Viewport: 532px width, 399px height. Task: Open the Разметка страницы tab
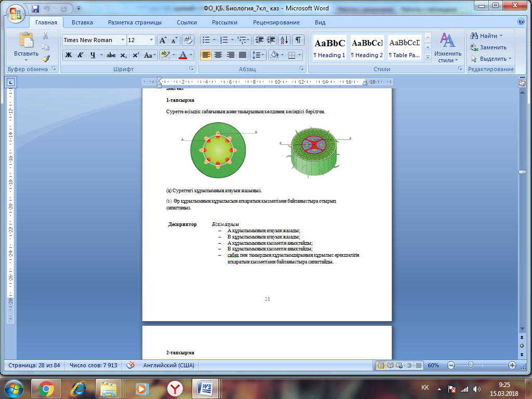(x=135, y=22)
